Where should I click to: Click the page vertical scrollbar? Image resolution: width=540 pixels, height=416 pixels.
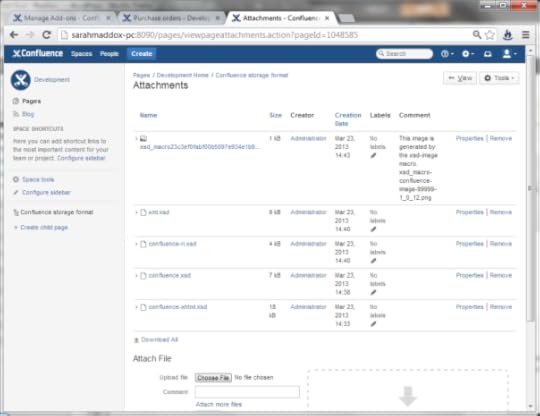[530, 189]
